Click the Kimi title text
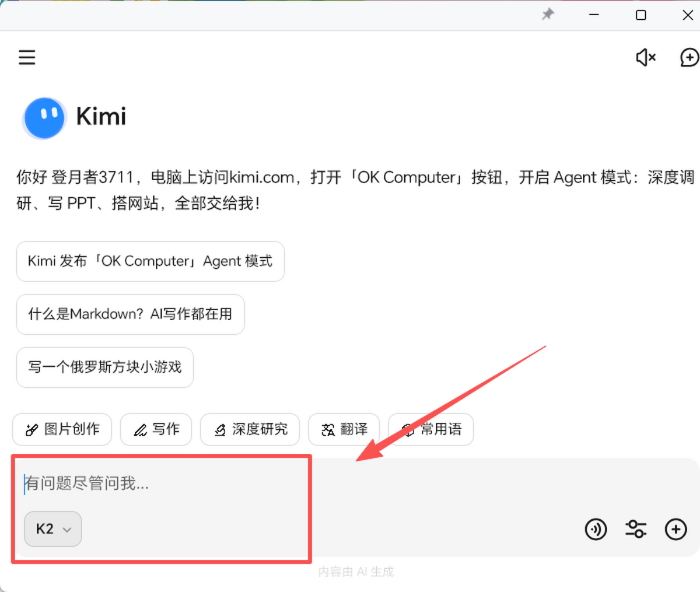This screenshot has height=592, width=700. 101,117
